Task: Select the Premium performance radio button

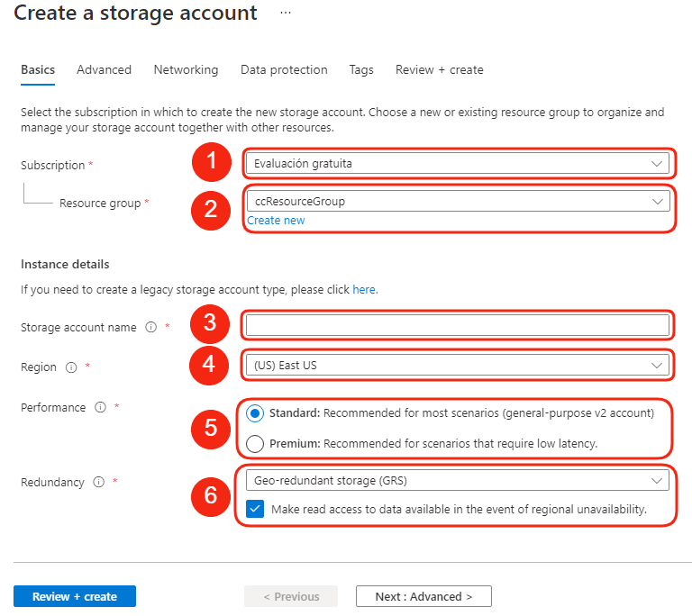Action: click(255, 443)
